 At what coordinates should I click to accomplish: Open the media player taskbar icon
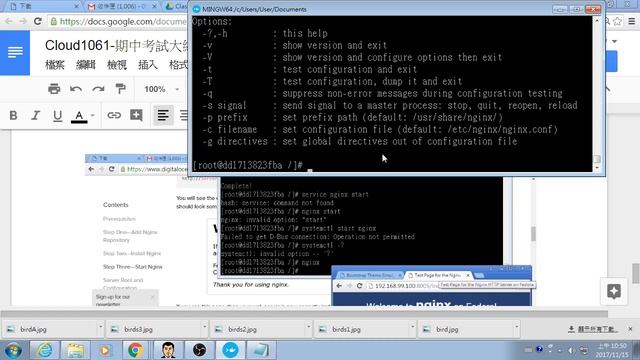pyautogui.click(x=105, y=350)
